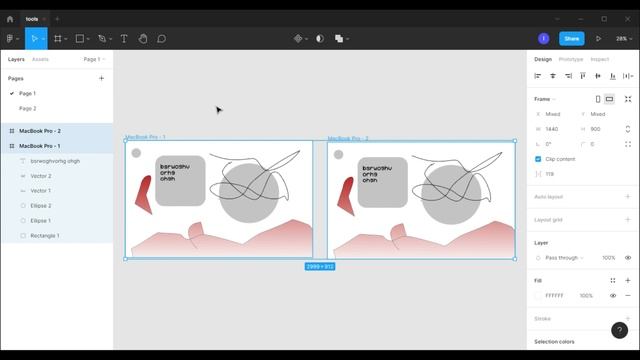Remove the FFFFFF fill with minus button
This screenshot has width=640, height=360.
click(628, 296)
